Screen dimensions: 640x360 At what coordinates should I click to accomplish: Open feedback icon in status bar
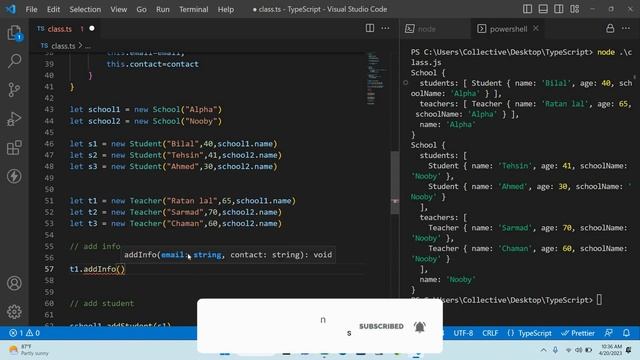coord(609,333)
